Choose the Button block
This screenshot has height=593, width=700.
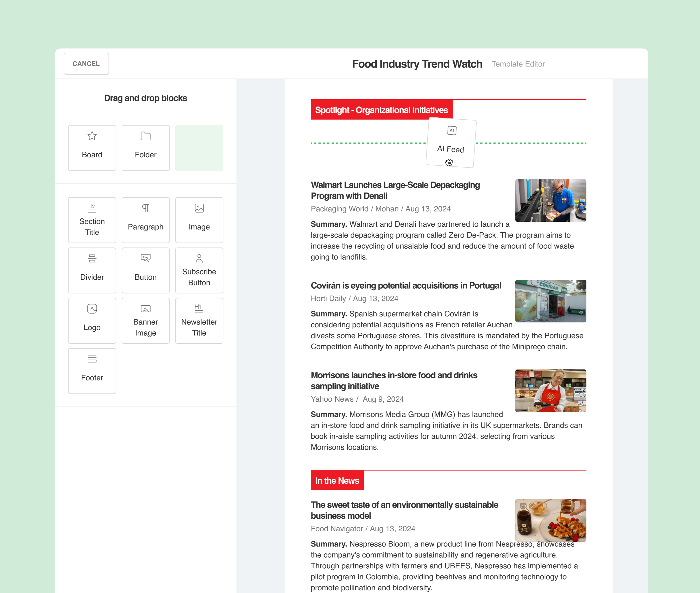point(146,270)
